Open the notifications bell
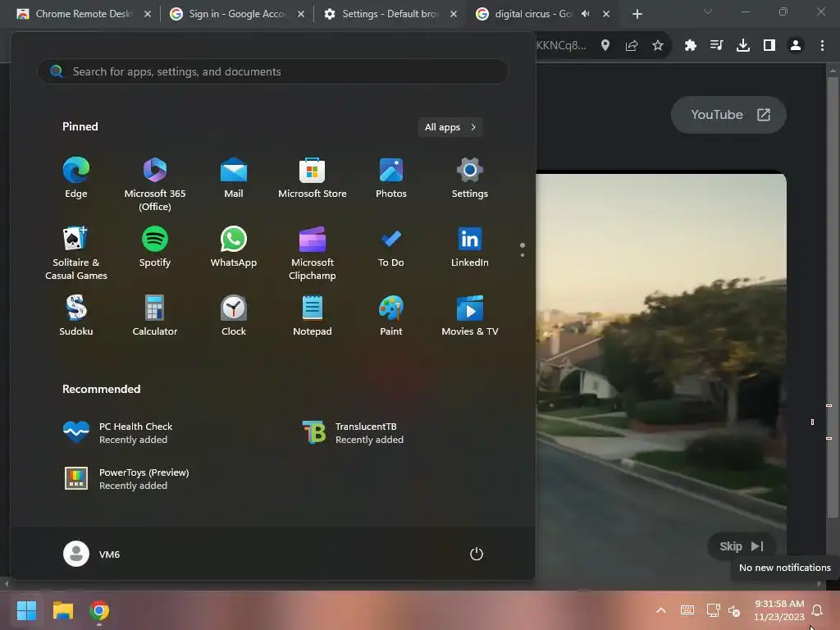 pyautogui.click(x=817, y=610)
